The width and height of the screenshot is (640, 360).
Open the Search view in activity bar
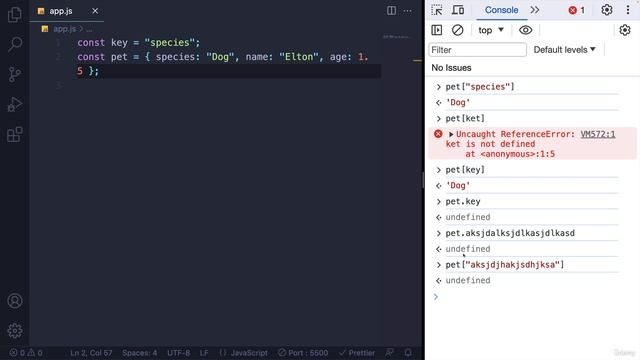point(15,44)
